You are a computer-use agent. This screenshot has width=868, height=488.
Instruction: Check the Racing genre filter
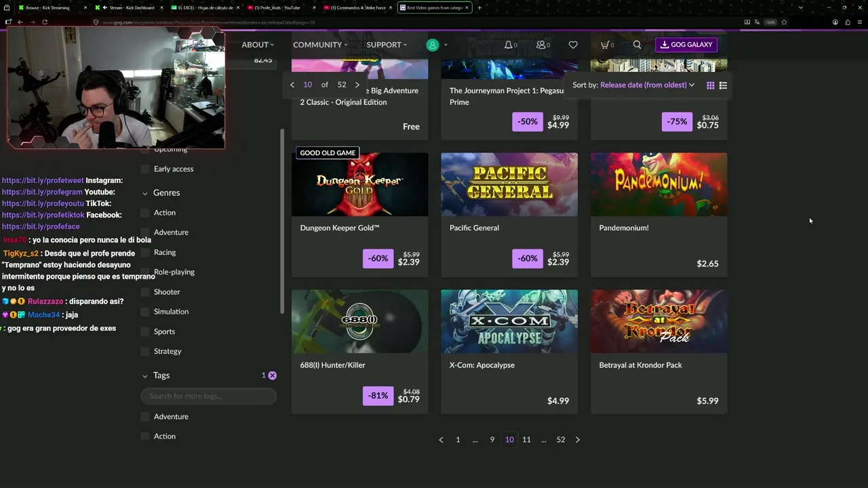click(x=145, y=252)
